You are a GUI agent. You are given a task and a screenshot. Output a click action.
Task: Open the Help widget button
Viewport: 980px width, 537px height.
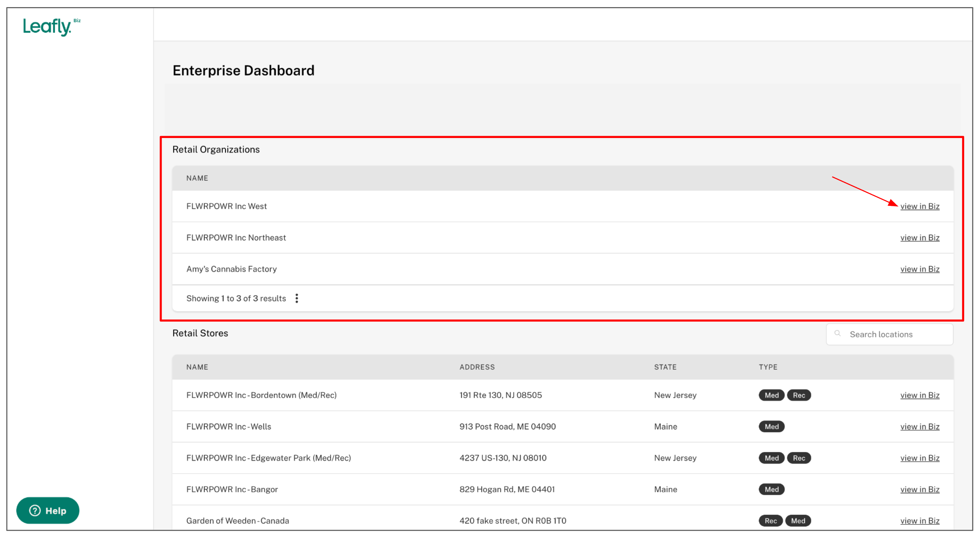tap(48, 510)
